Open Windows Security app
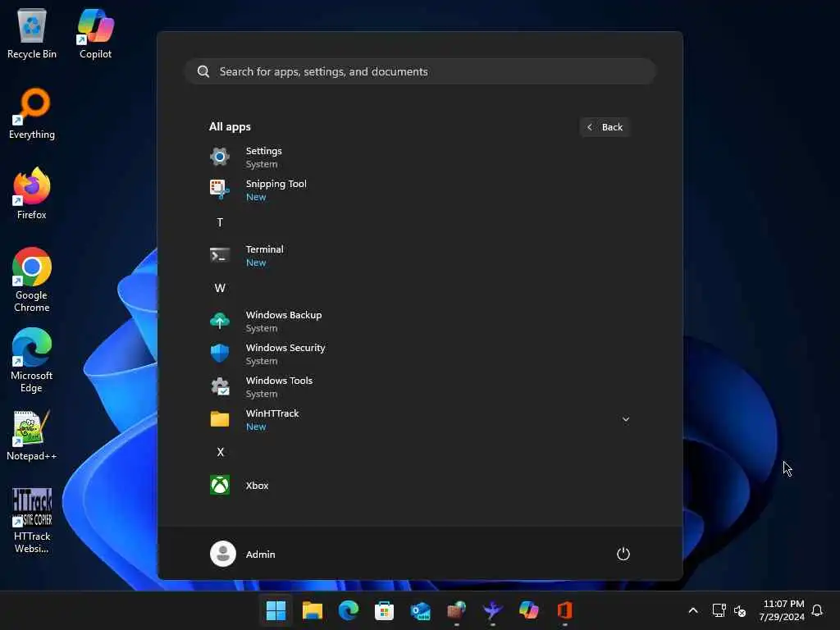840x630 pixels. point(419,354)
